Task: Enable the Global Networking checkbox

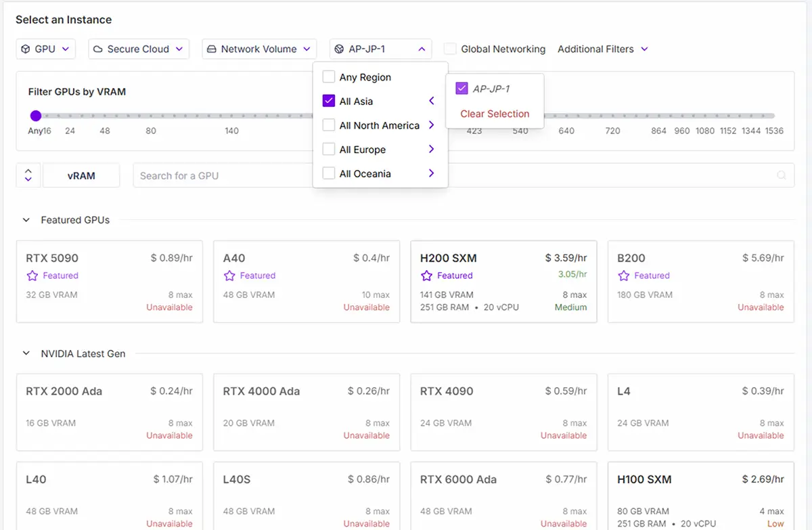Action: 450,49
